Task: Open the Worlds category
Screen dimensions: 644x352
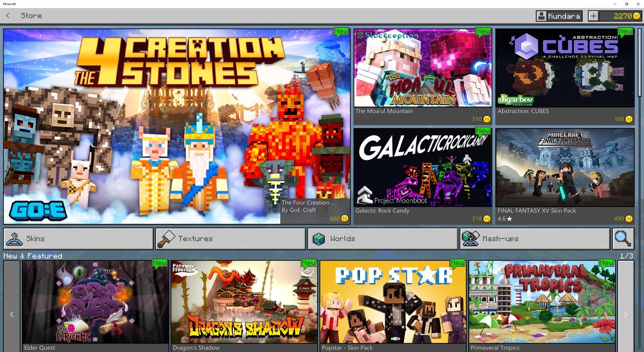Action: point(383,239)
